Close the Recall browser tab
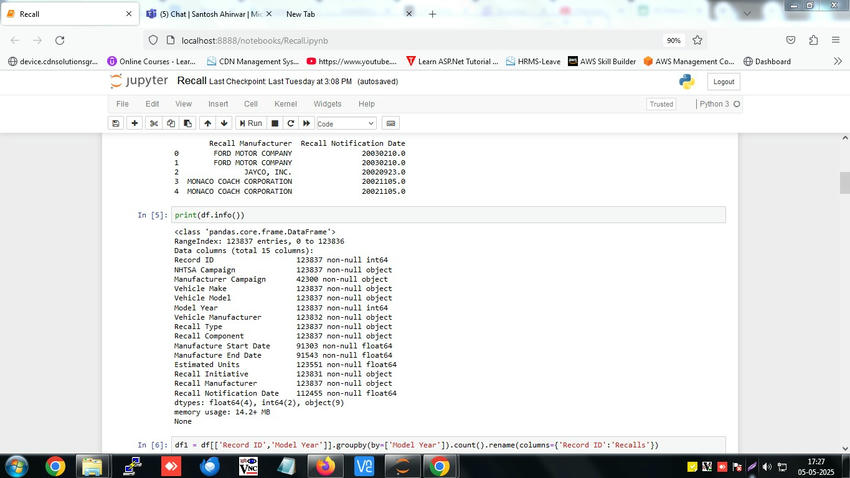Image resolution: width=850 pixels, height=478 pixels. click(x=128, y=14)
